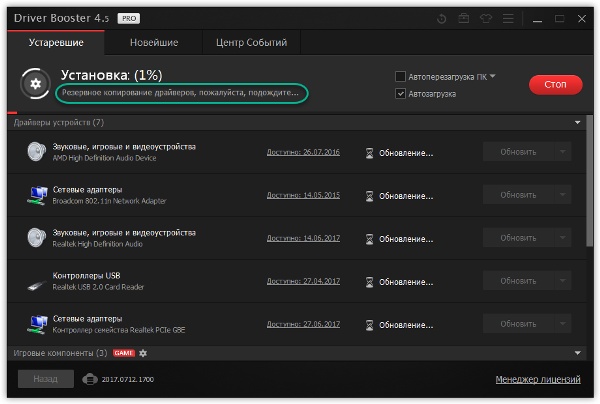This screenshot has width=600, height=404.
Task: Click the AMD High Definition Audio speaker icon
Action: 37,152
